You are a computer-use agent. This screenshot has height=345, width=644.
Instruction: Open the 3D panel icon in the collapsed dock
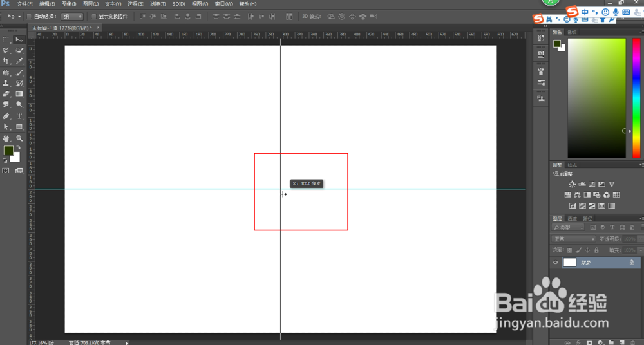click(x=541, y=54)
